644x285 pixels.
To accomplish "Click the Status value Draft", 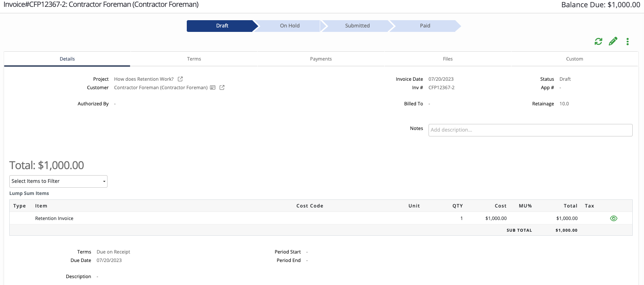I will coord(565,79).
